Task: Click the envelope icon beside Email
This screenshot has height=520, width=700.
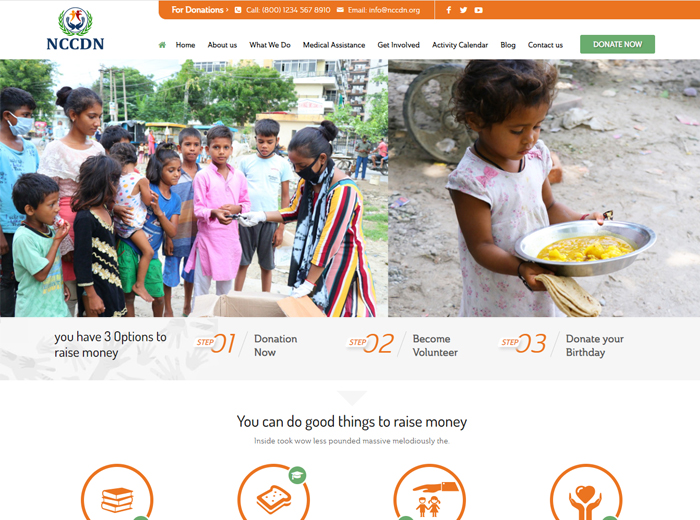Action: [340, 10]
